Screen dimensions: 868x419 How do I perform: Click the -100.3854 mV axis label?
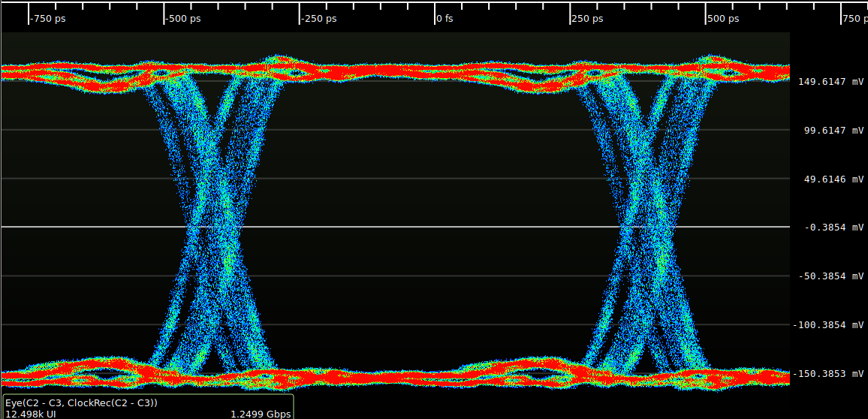pos(830,325)
